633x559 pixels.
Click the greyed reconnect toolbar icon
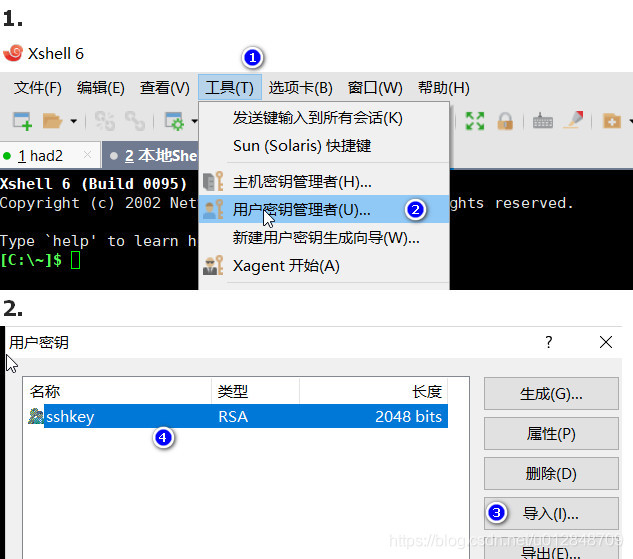(x=105, y=121)
